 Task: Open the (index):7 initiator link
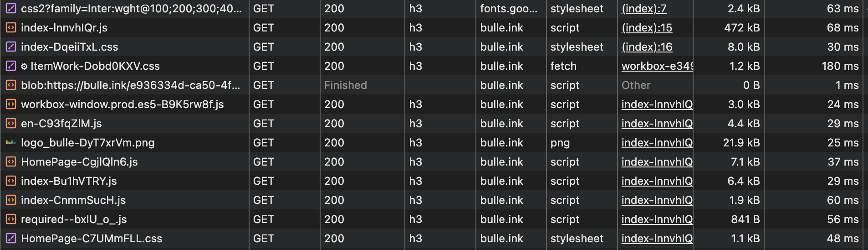(x=644, y=9)
